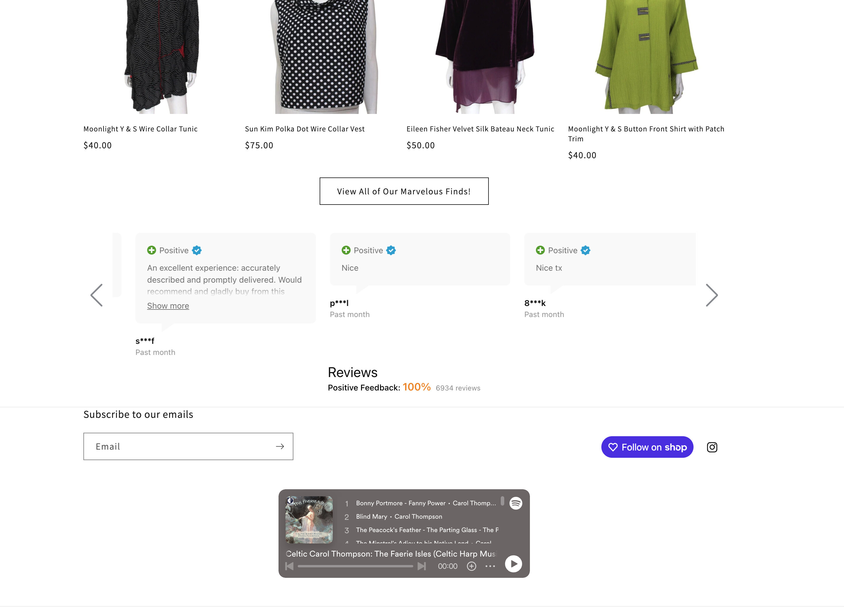Show previous reviews with left chevron
The image size is (844, 616).
pos(97,295)
